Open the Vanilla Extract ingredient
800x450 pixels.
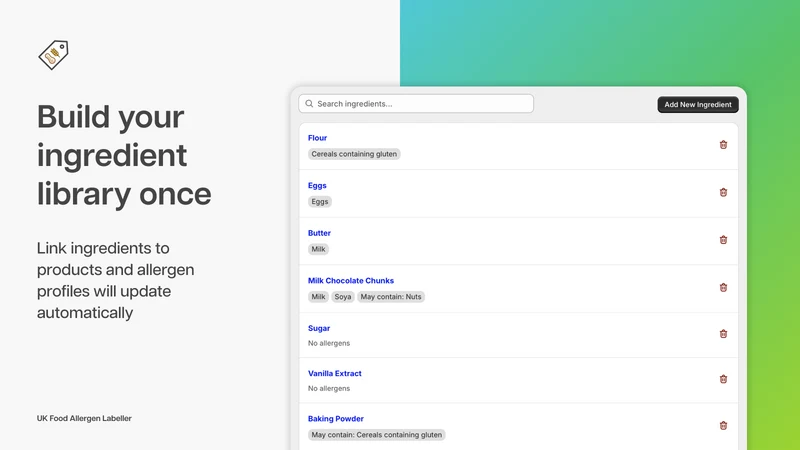coord(335,373)
